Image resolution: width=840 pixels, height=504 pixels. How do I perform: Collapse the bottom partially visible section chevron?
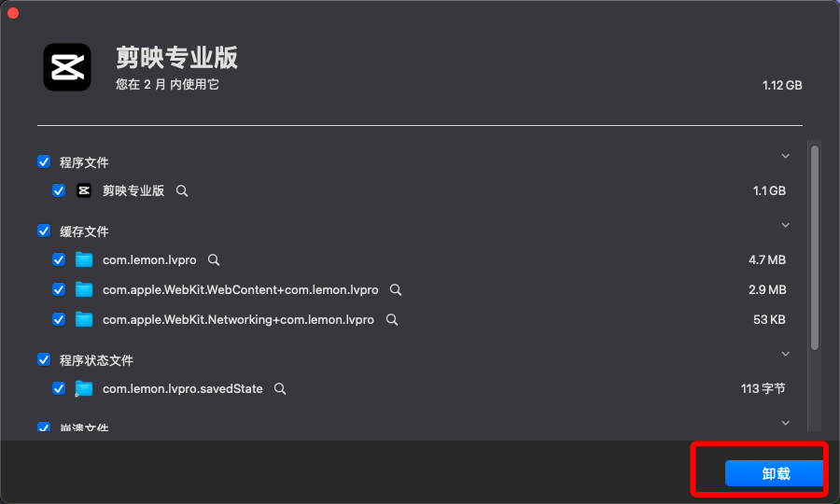pos(785,423)
